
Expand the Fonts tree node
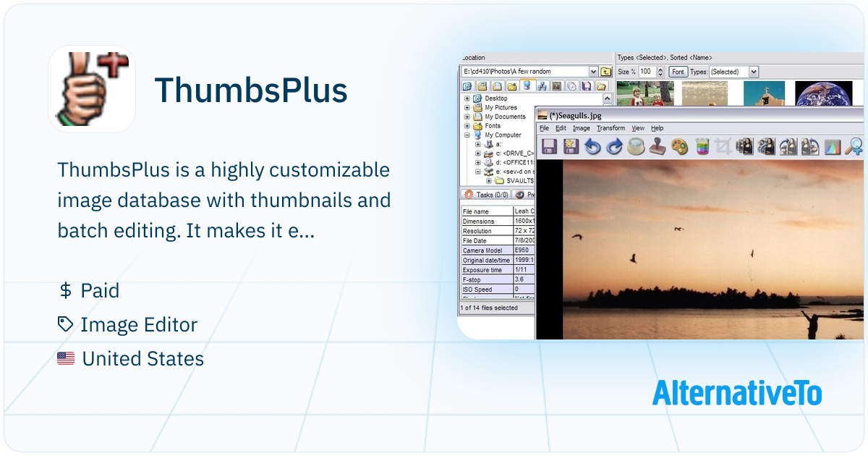467,126
